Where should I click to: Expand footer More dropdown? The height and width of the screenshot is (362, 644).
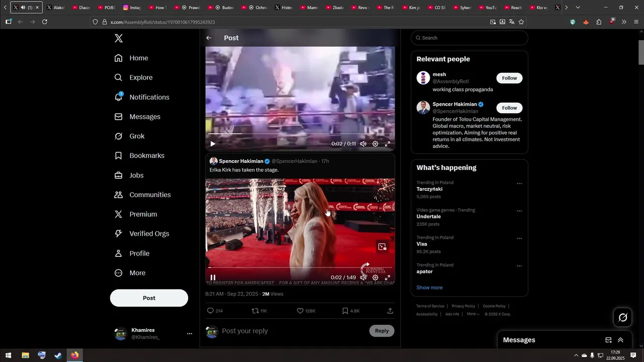(x=473, y=314)
